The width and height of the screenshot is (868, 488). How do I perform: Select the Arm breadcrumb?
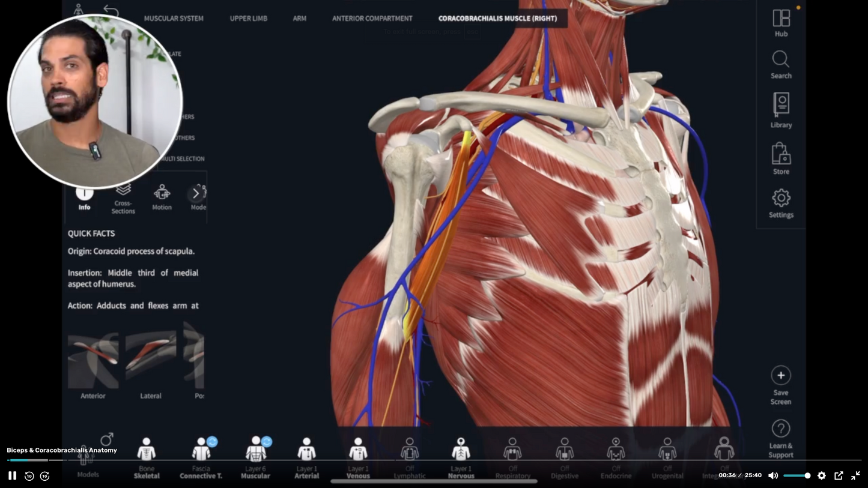[300, 19]
